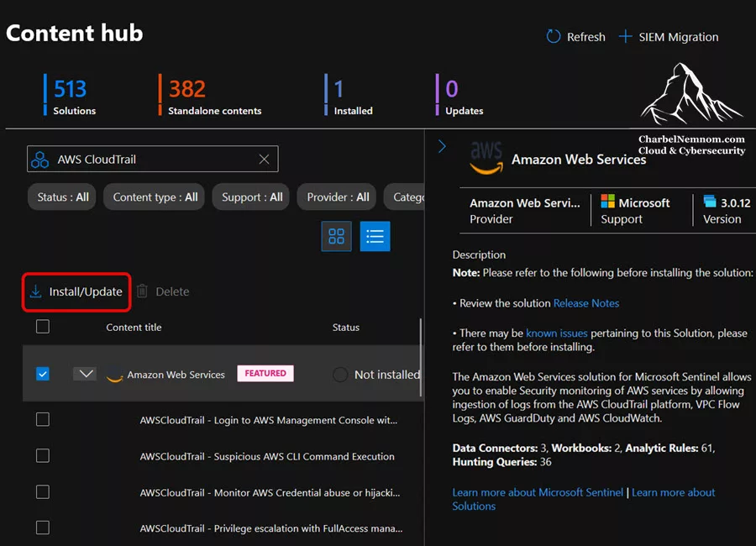Image resolution: width=756 pixels, height=546 pixels.
Task: Select 'Monitor AWS Credential abuse' row text
Action: [270, 492]
